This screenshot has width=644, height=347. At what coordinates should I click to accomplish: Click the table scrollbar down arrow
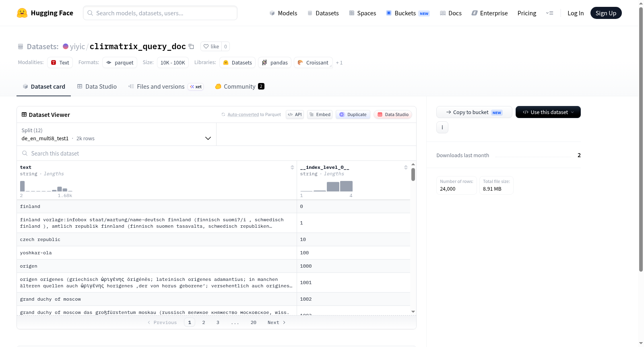(413, 312)
